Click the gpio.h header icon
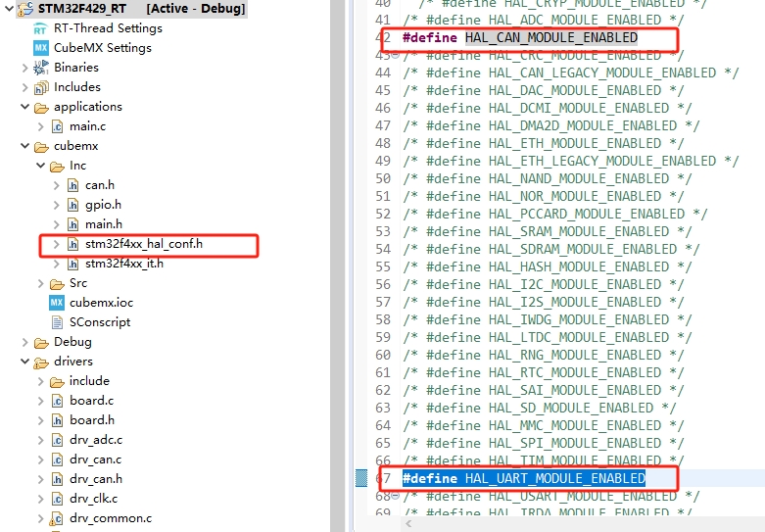This screenshot has height=532, width=765. click(x=72, y=205)
